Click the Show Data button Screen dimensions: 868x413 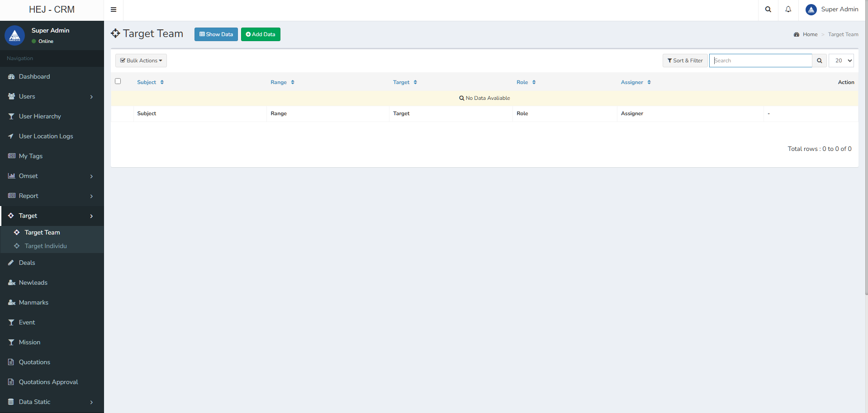coord(216,34)
